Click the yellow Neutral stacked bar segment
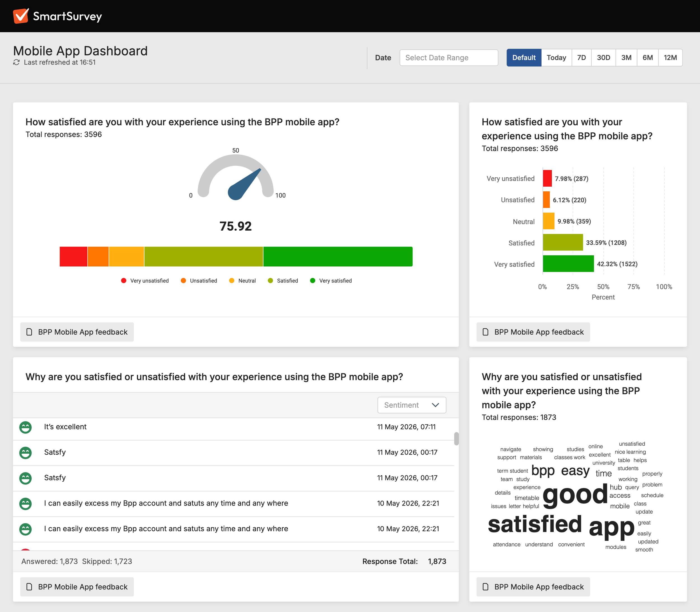Screen dimensions: 700x612 pos(127,256)
